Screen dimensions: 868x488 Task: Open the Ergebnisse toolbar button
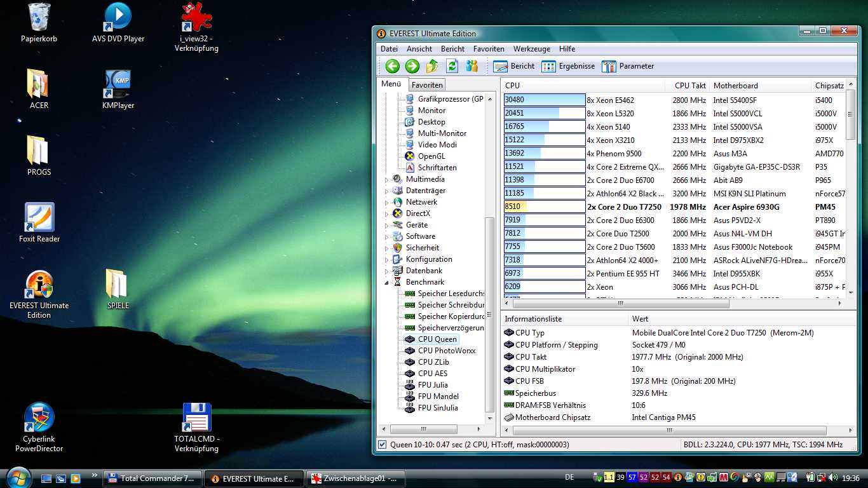pos(568,66)
